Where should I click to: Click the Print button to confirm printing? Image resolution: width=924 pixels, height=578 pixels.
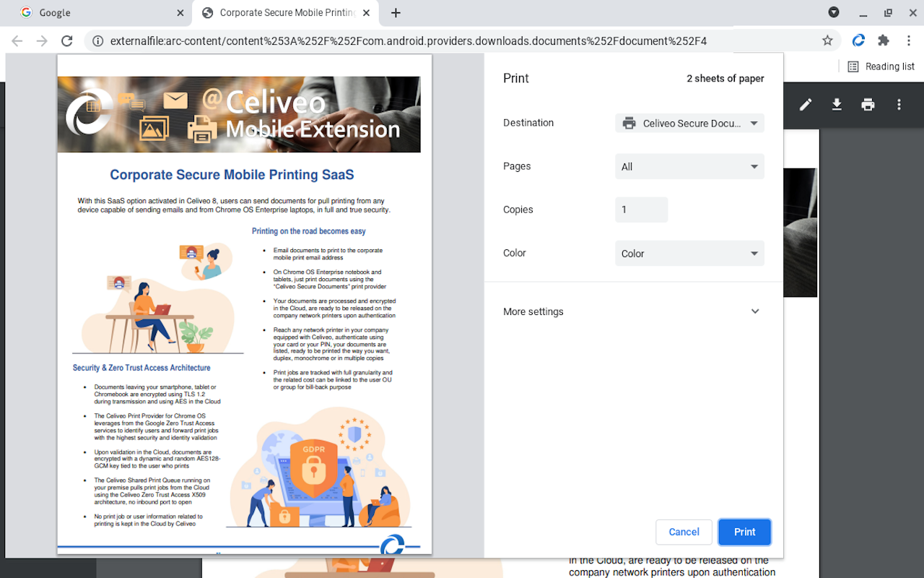tap(744, 532)
